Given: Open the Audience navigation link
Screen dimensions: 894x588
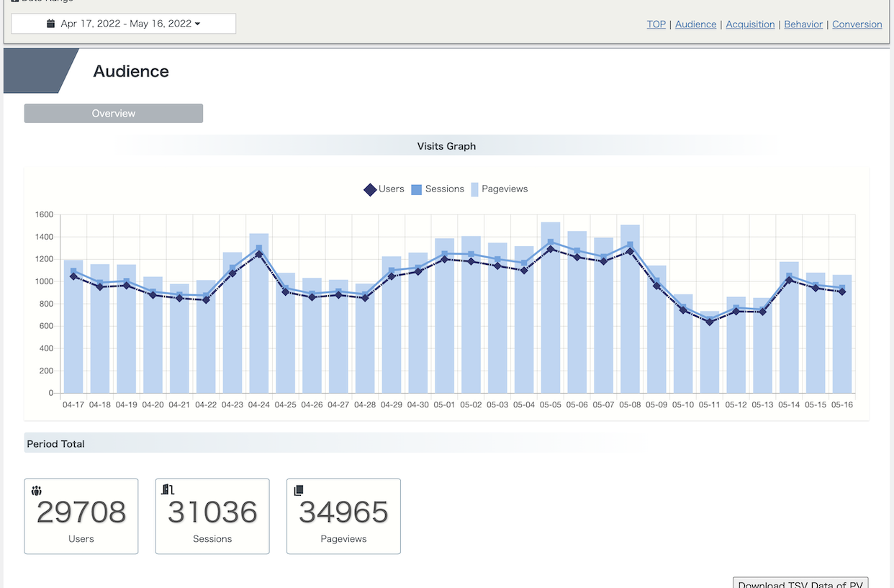Looking at the screenshot, I should tap(695, 24).
